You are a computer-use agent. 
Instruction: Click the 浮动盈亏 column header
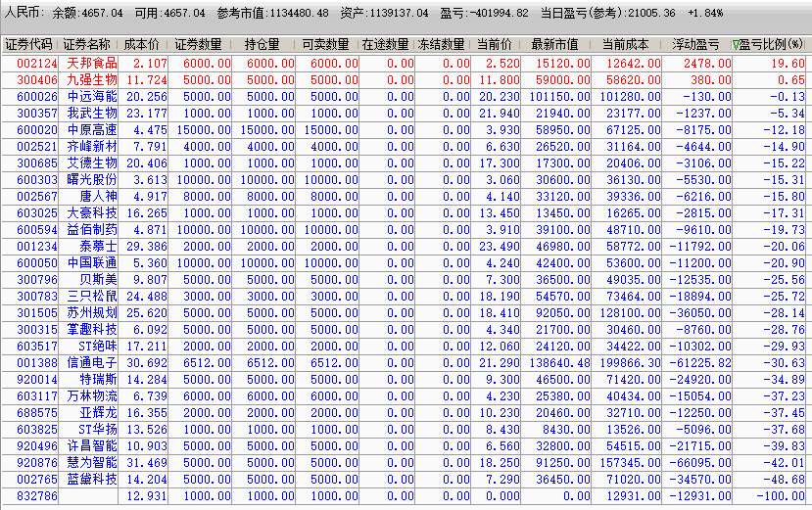(x=695, y=44)
